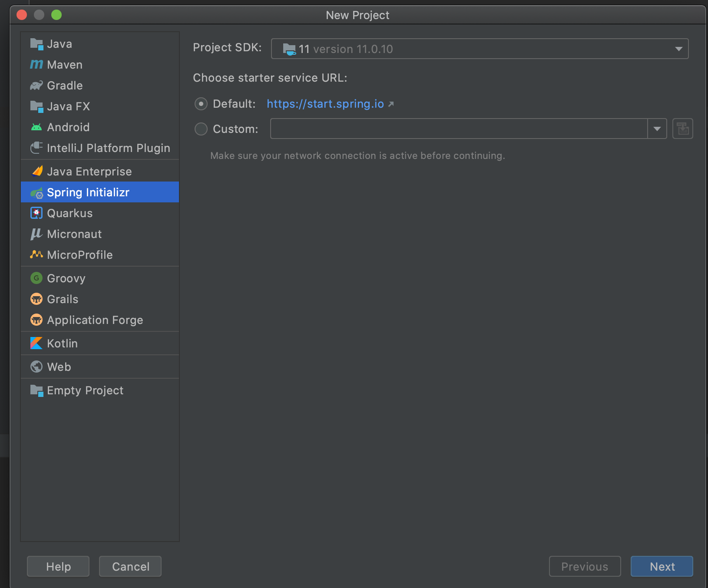Click the Previous button
The width and height of the screenshot is (708, 588).
click(585, 566)
